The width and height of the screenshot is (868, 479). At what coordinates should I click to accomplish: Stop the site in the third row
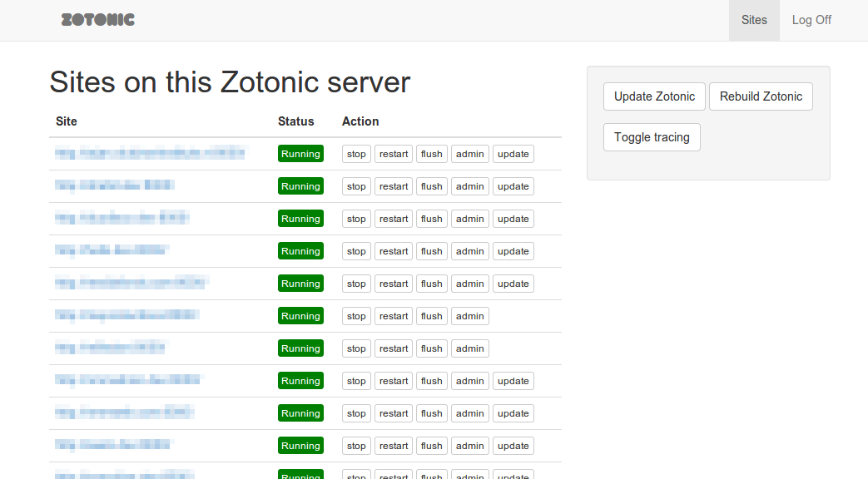(356, 219)
